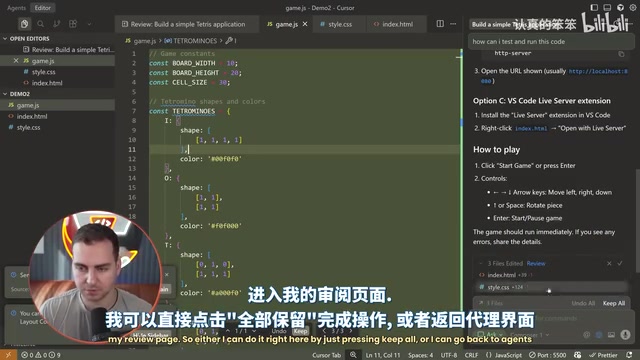This screenshot has height=360, width=640.
Task: Switch to the Editor mode
Action: [42, 8]
